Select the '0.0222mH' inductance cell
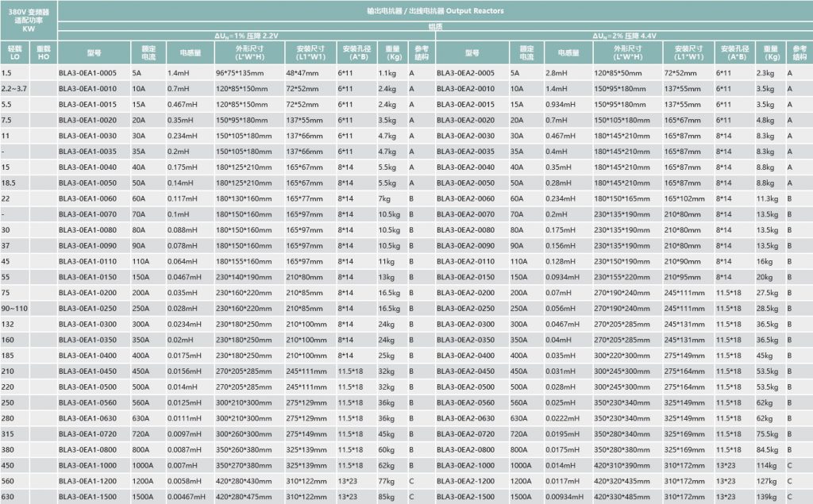Screen dimensions: 813x504 tap(562, 418)
